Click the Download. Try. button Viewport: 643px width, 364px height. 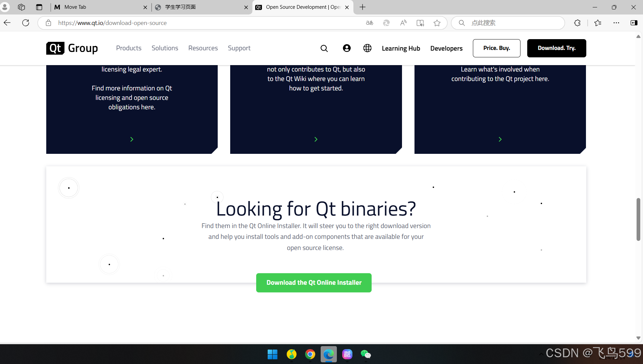coord(557,48)
